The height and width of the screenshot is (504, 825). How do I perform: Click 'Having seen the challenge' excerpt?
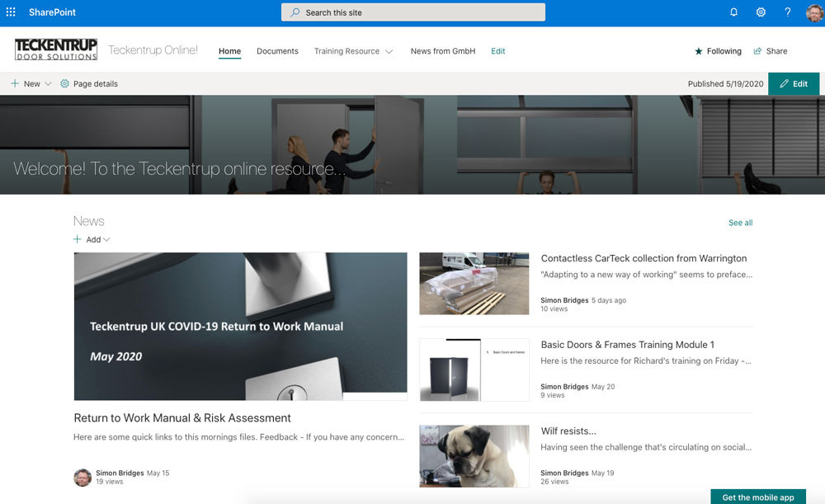pyautogui.click(x=646, y=446)
